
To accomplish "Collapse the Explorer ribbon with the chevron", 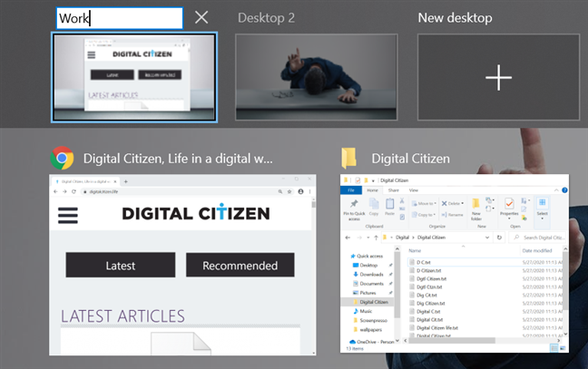I will 556,190.
